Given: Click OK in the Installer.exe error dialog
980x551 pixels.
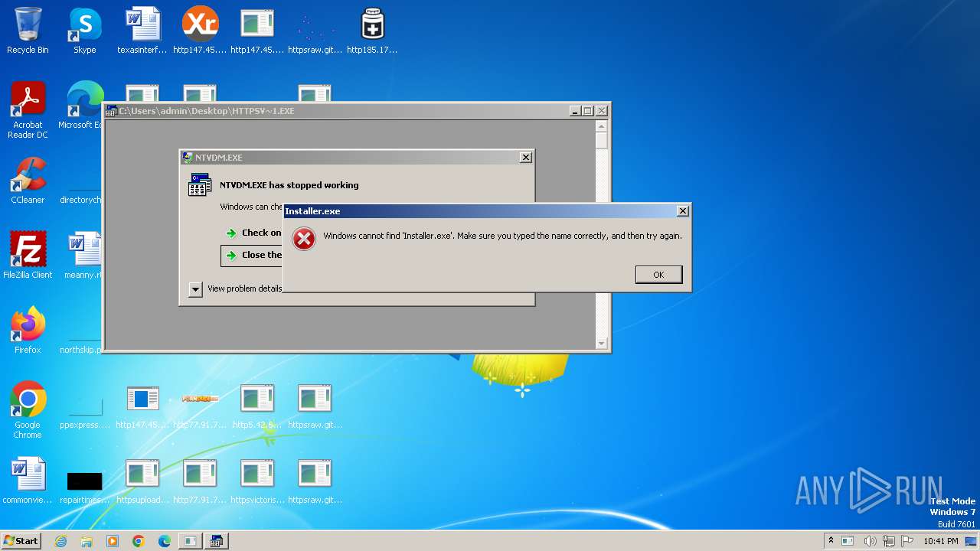Looking at the screenshot, I should tap(658, 275).
